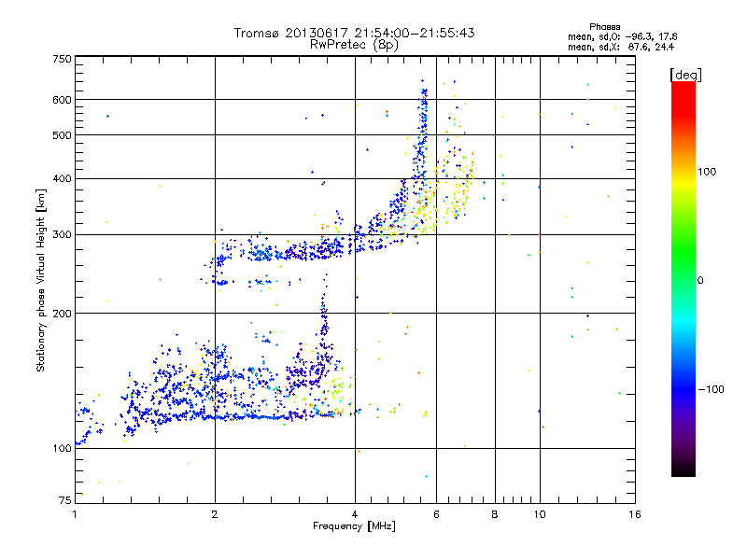Screen dimensions: 747x560
Task: Click the y-axis tick label '75'
Action: 65,500
